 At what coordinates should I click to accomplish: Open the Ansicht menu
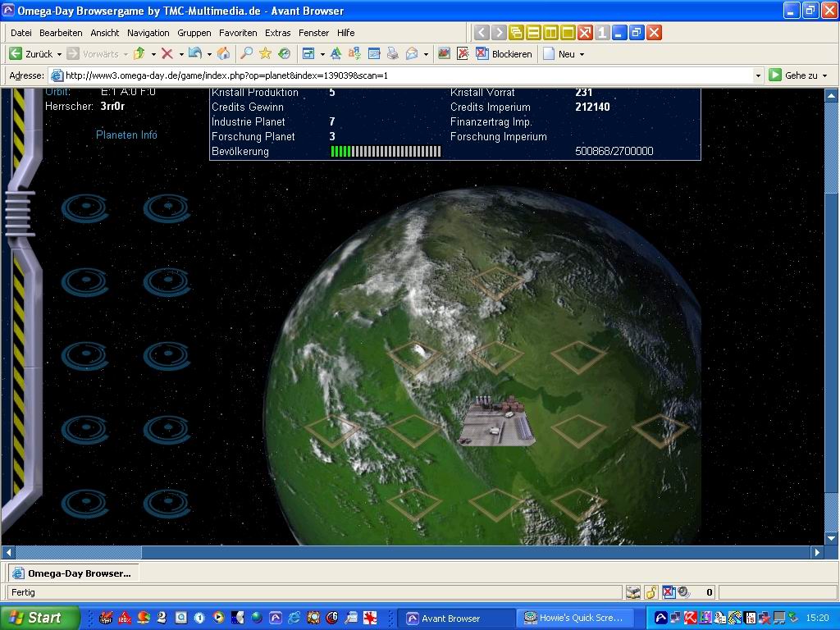point(105,33)
